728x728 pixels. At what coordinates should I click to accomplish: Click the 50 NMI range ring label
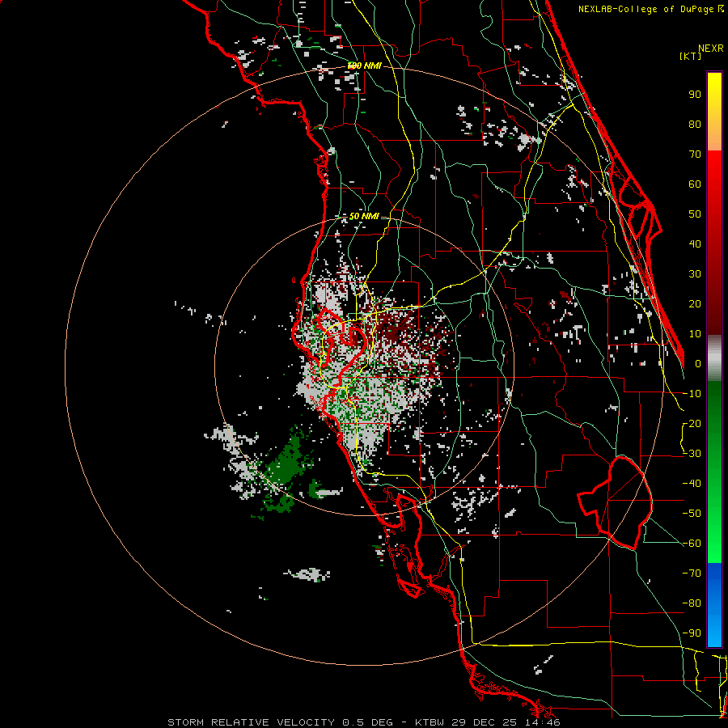click(364, 217)
